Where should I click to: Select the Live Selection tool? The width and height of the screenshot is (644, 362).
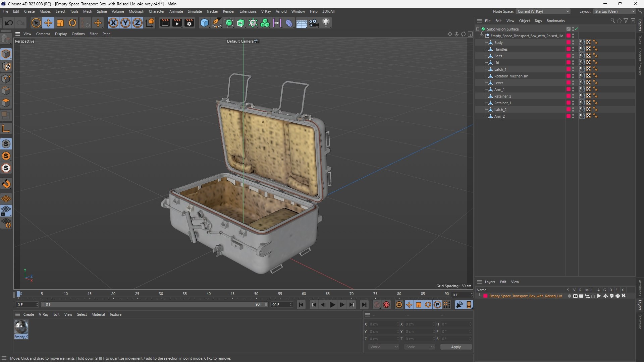pyautogui.click(x=36, y=23)
